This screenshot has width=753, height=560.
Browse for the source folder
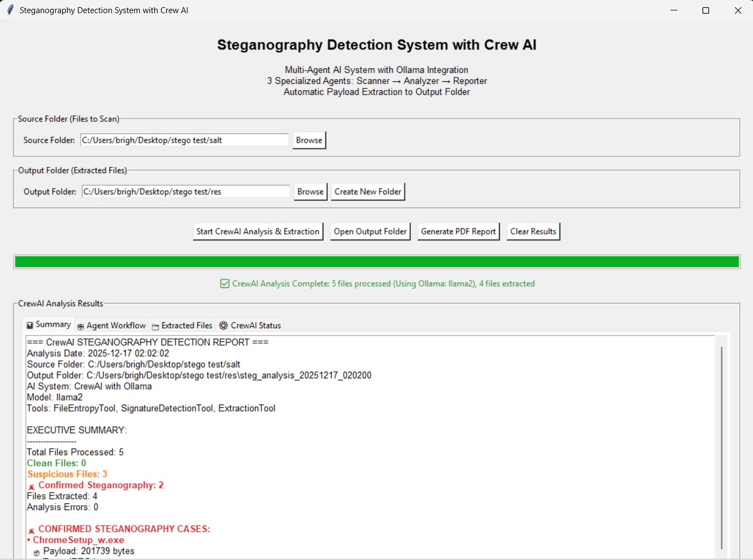(309, 141)
